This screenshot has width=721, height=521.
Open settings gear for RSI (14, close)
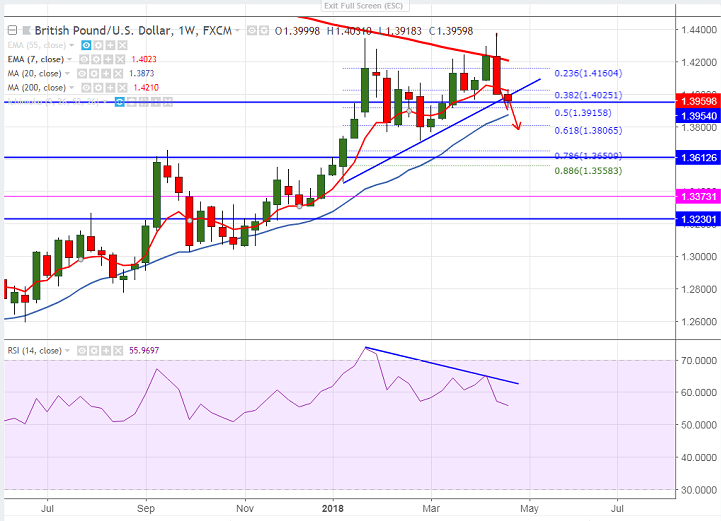pyautogui.click(x=94, y=351)
